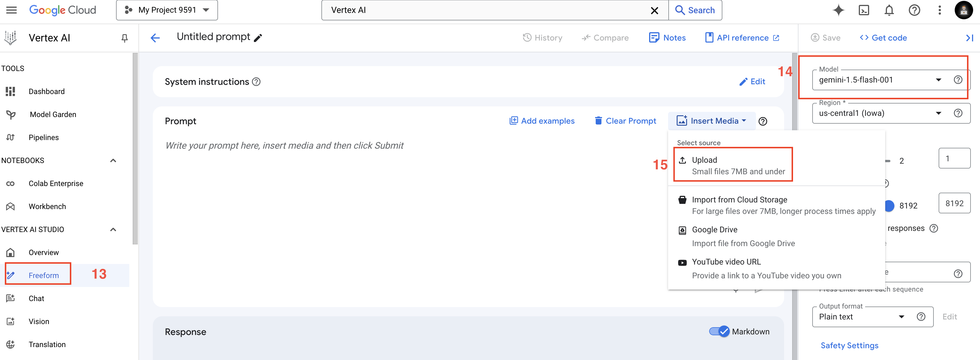Show help for the Model field
Viewport: 980px width, 360px height.
pyautogui.click(x=958, y=80)
